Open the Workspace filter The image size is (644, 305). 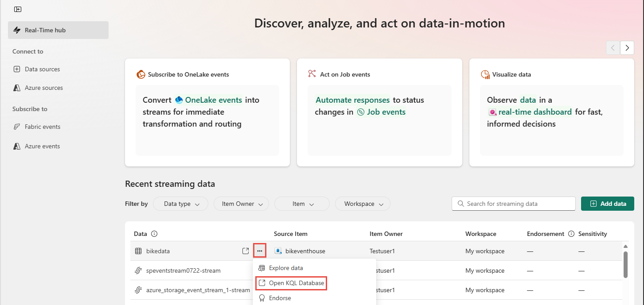(x=363, y=204)
